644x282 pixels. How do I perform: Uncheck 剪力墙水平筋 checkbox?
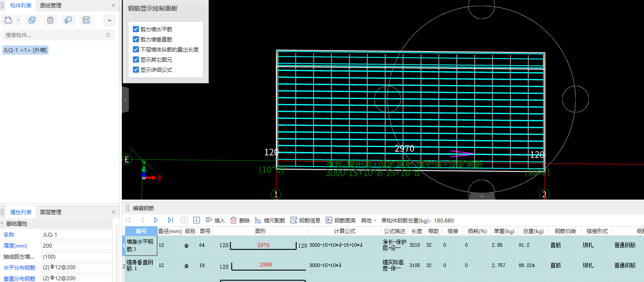coord(136,30)
